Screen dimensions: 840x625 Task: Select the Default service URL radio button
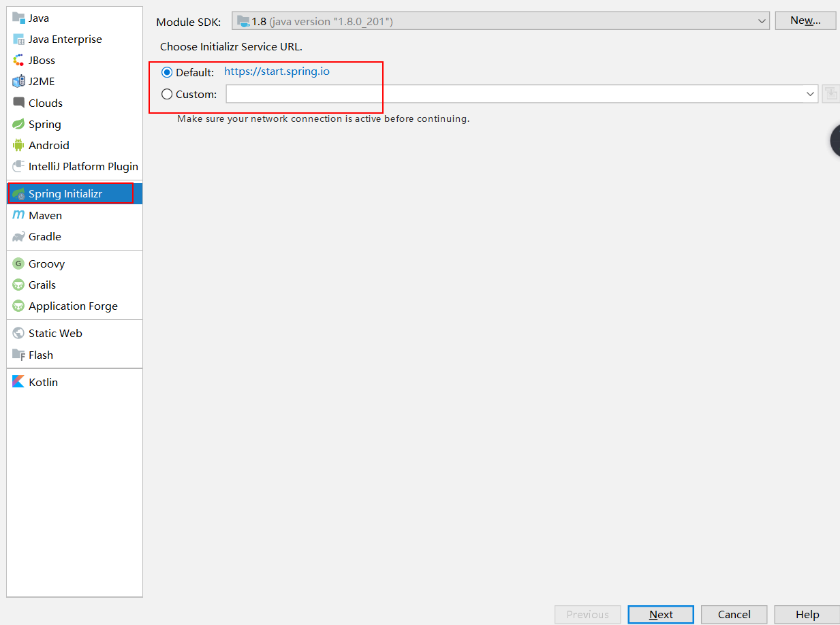(167, 72)
